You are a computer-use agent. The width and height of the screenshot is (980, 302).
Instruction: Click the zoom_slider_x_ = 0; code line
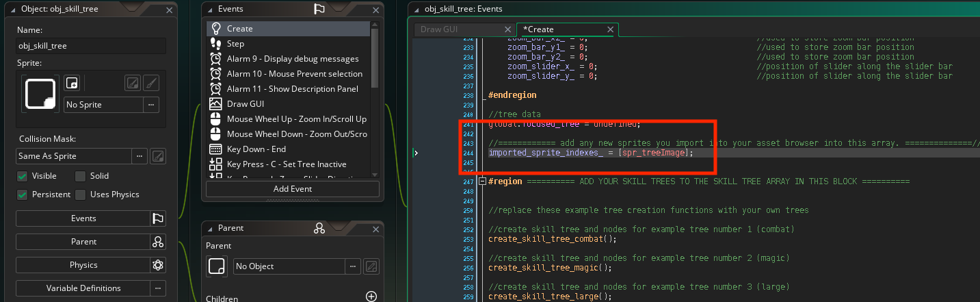[x=553, y=66]
